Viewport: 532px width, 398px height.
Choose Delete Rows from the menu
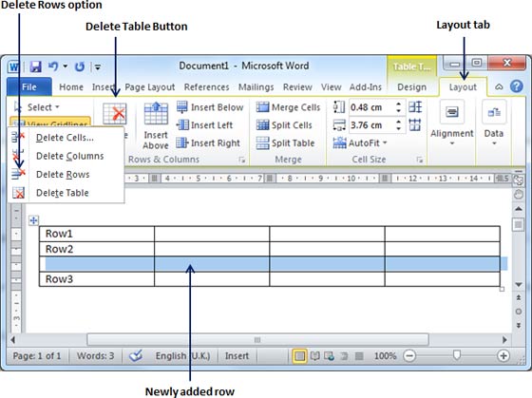(66, 174)
